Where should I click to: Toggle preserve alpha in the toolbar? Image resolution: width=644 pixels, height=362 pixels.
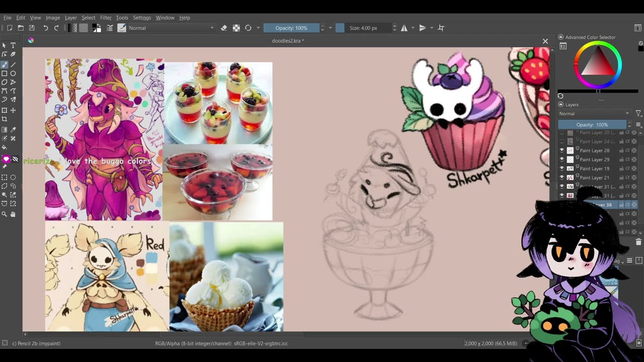[x=236, y=28]
